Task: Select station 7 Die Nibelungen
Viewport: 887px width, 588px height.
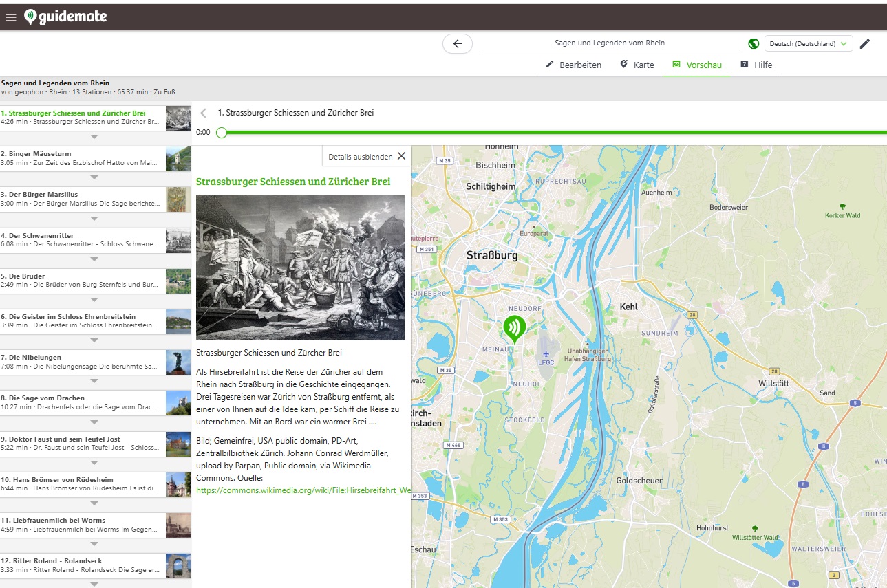Action: (95, 362)
